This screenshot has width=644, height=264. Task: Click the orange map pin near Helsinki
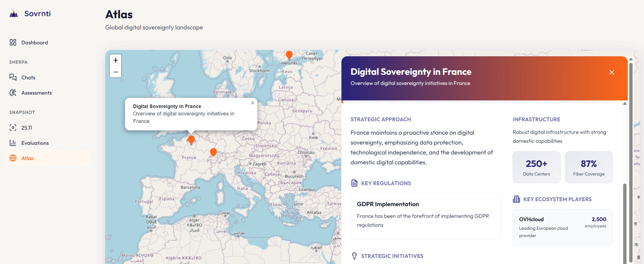[x=289, y=55]
